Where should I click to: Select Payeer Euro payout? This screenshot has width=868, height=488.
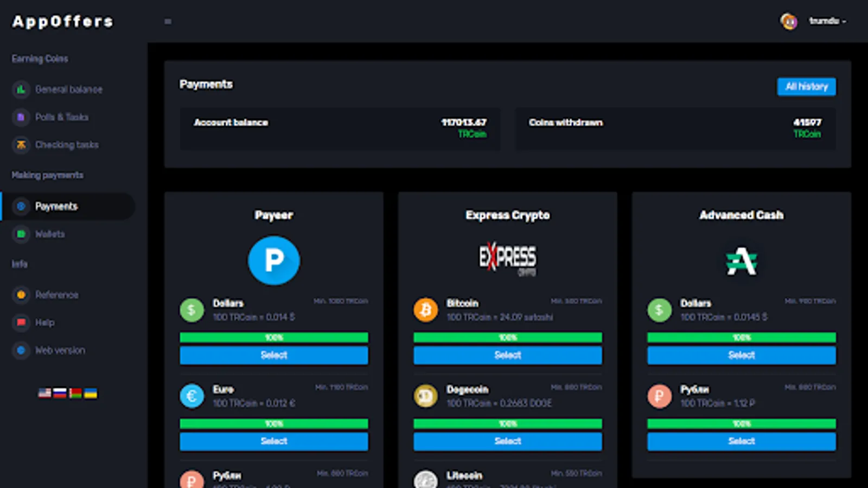tap(274, 441)
